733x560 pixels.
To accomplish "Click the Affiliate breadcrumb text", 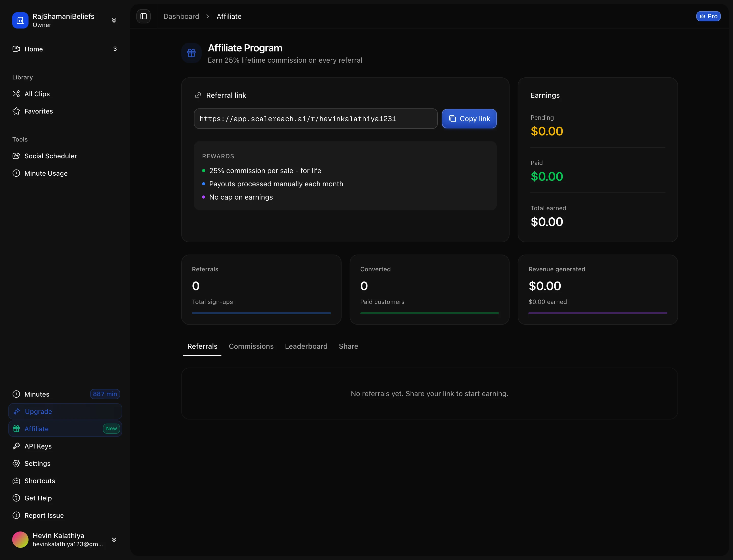I will (229, 16).
